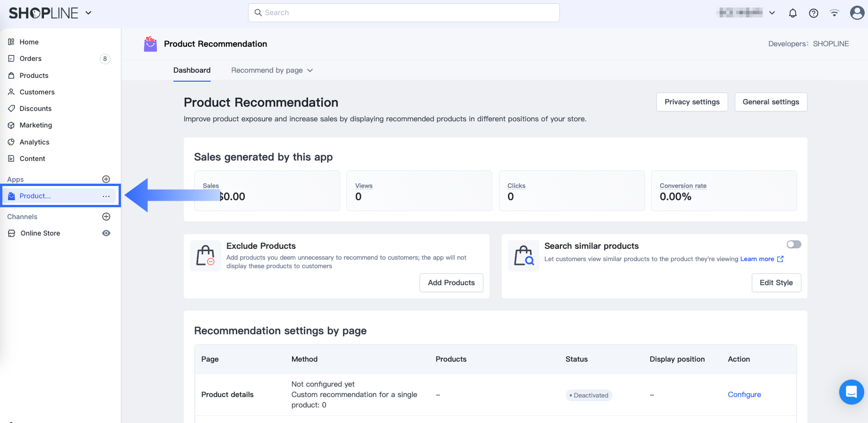Click Configure link for Product details
This screenshot has height=423, width=868.
(744, 395)
